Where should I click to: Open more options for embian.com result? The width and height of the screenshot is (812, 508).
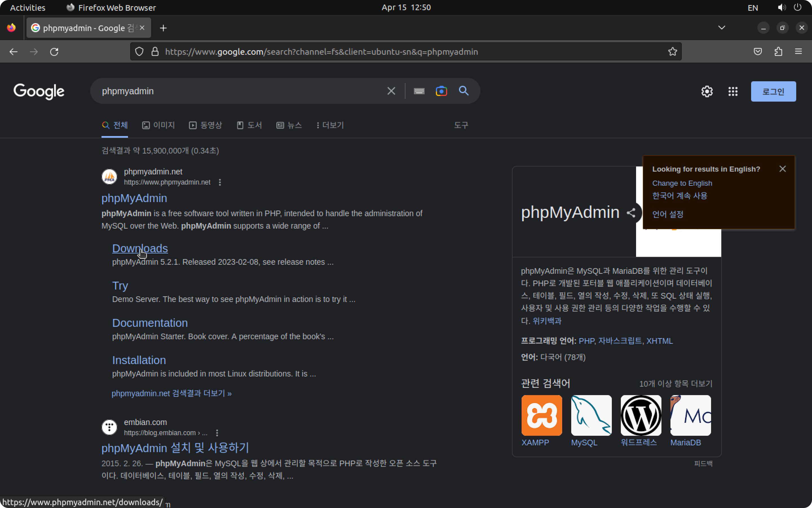tap(217, 433)
